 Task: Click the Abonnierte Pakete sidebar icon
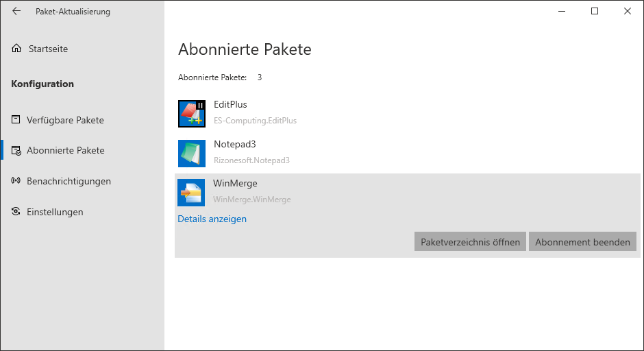(16, 150)
